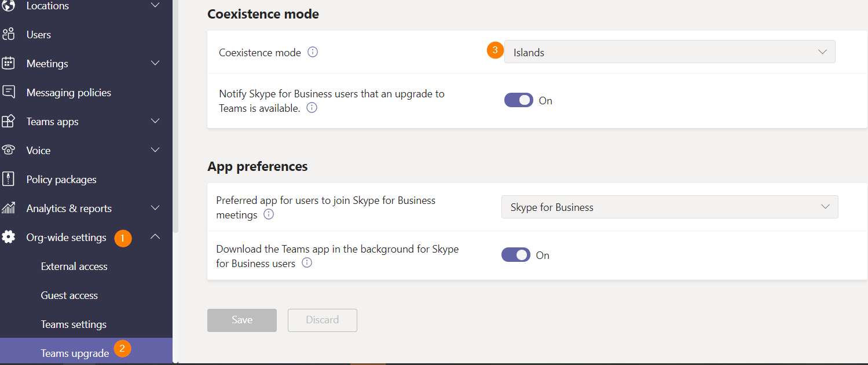Viewport: 868px width, 365px height.
Task: Click the Teams apps grid icon
Action: [x=8, y=121]
